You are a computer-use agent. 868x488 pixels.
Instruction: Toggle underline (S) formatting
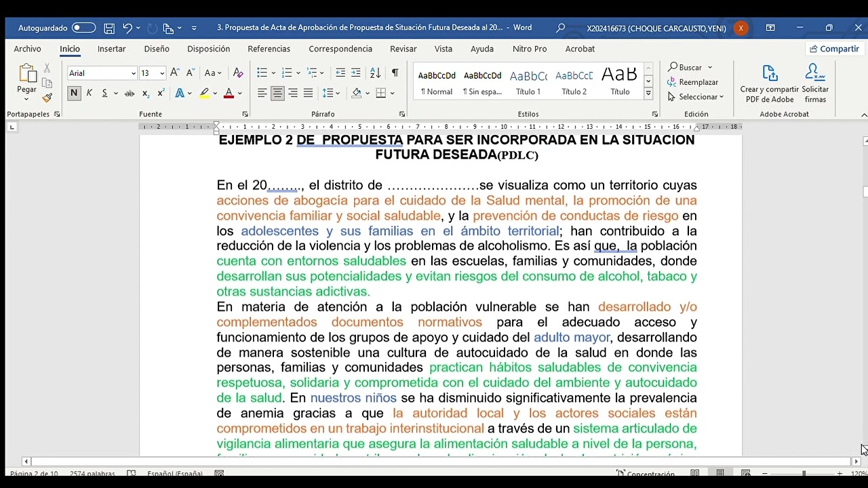(x=104, y=93)
